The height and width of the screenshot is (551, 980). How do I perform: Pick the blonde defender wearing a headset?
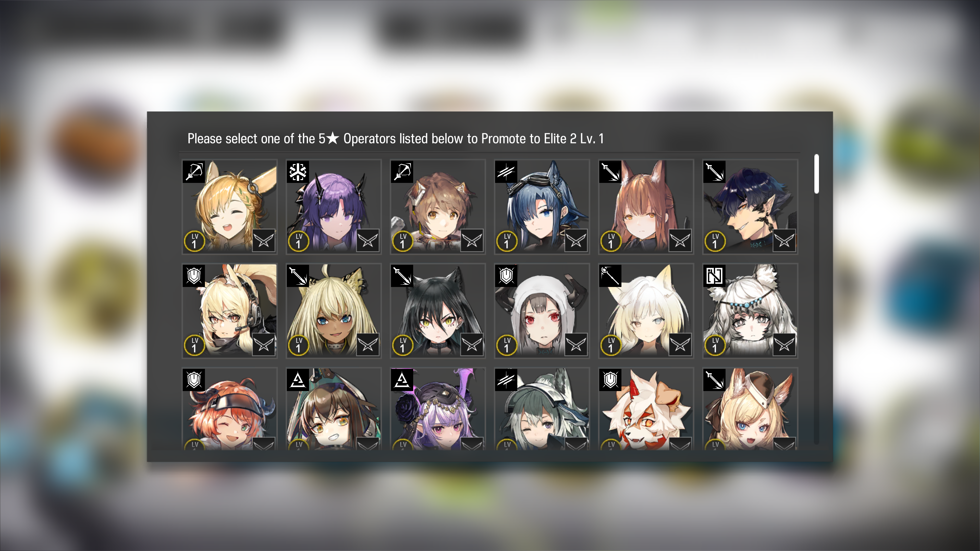tap(229, 311)
